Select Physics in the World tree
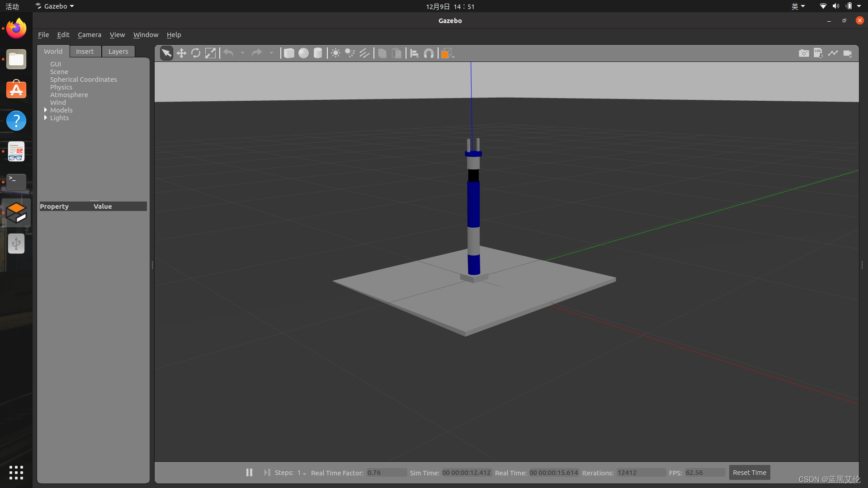 click(x=61, y=87)
